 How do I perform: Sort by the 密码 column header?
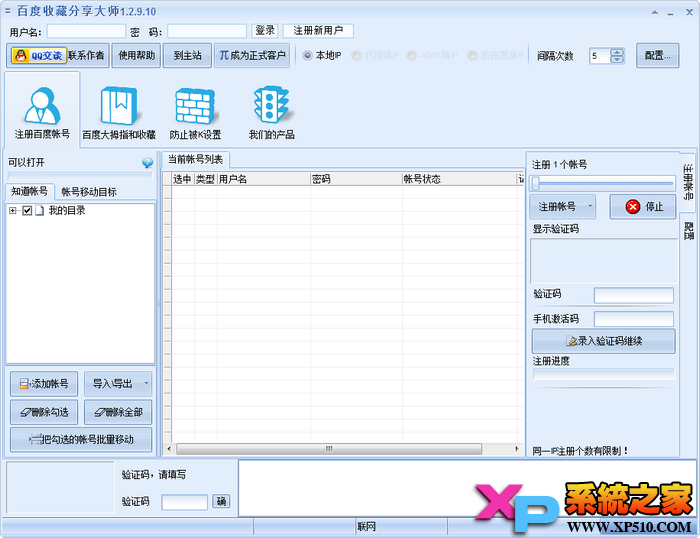click(x=356, y=179)
